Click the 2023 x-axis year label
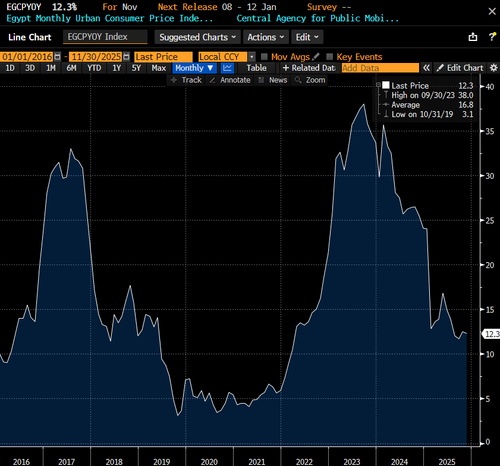This screenshot has width=500, height=466. coord(352,462)
